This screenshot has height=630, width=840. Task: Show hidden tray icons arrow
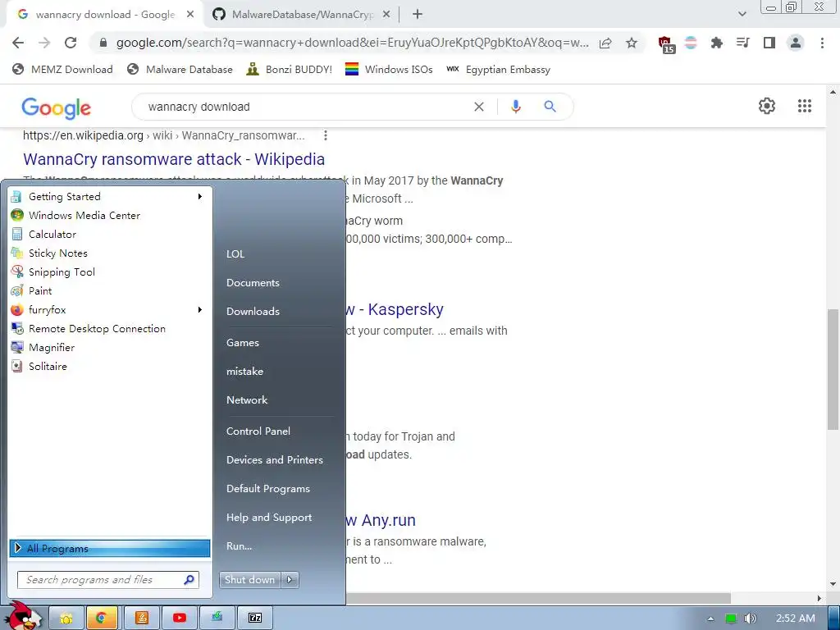[710, 619]
